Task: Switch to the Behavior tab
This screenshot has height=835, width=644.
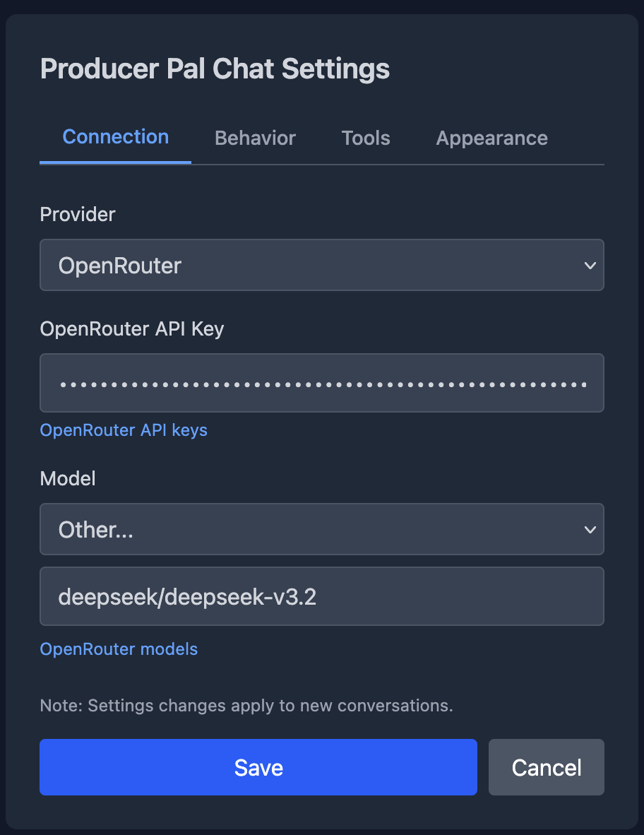Action: pyautogui.click(x=255, y=138)
